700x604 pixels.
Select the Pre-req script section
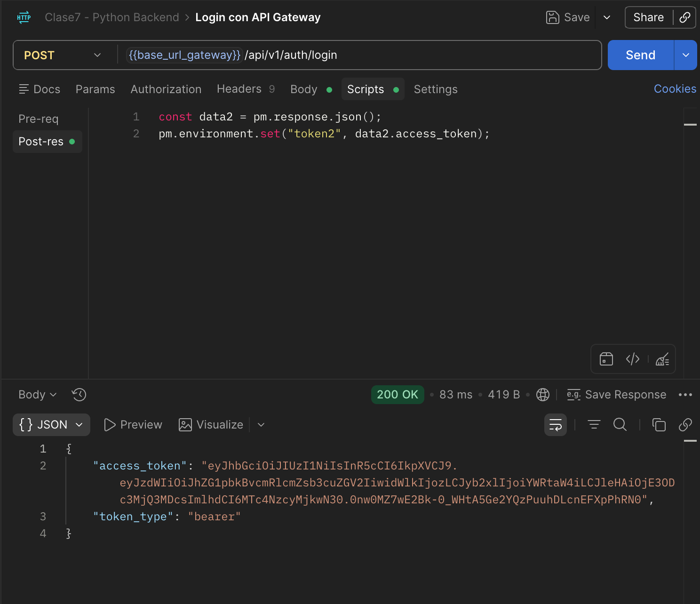coord(39,119)
